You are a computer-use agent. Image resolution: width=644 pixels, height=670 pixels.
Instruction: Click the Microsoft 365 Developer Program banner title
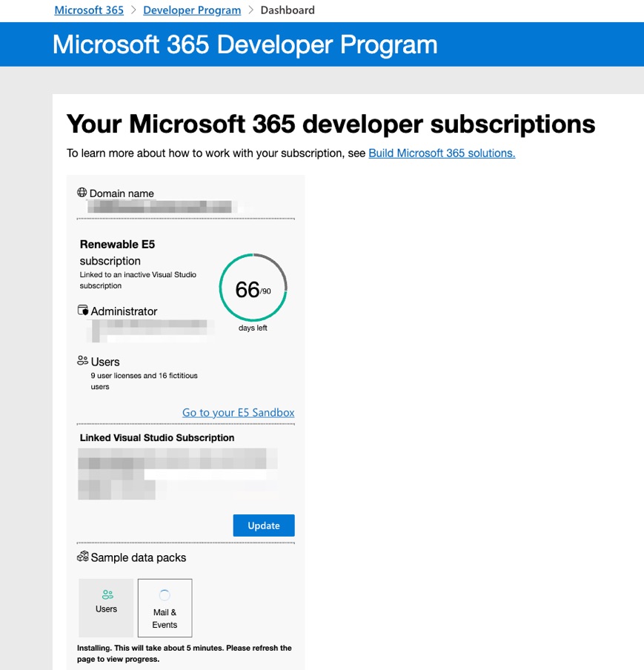245,44
